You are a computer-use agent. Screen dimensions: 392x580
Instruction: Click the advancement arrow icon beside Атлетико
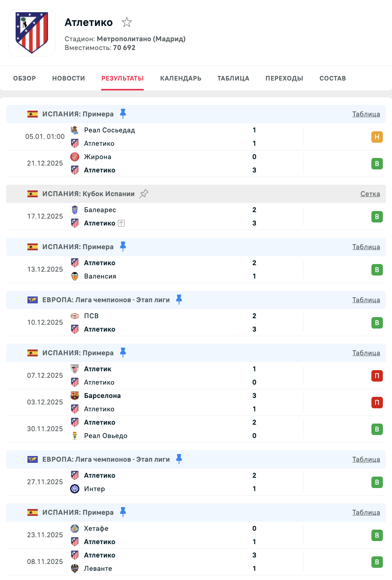click(x=121, y=223)
